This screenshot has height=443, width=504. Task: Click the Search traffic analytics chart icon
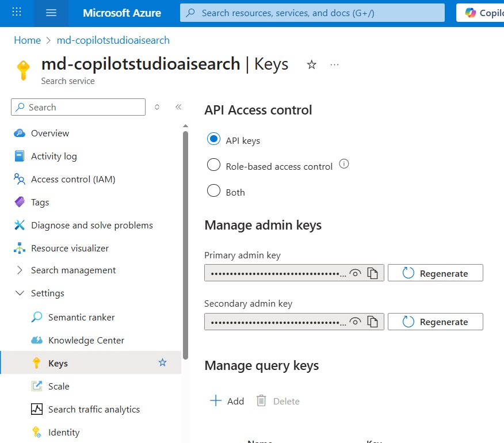[x=37, y=409]
